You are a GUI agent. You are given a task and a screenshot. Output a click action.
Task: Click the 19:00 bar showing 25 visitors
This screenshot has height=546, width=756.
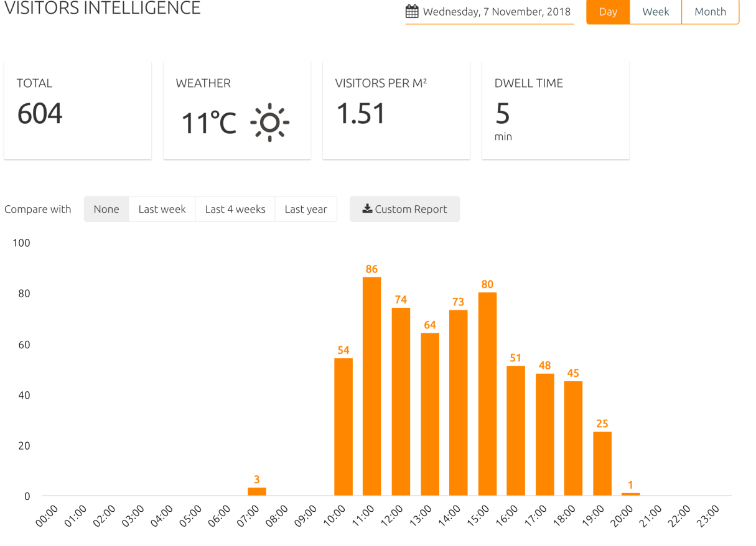pos(602,463)
